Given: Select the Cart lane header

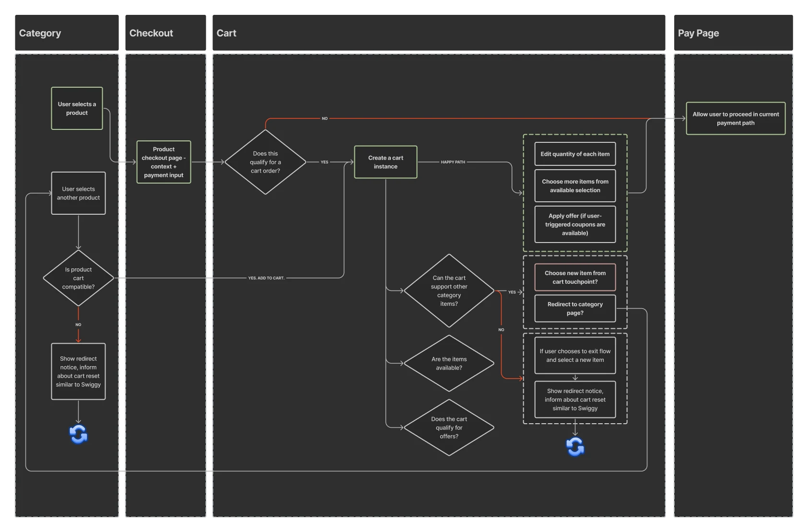Looking at the screenshot, I should [439, 33].
